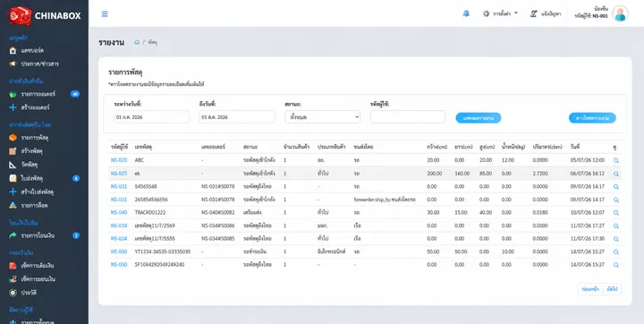Click date cell 10/07/26 12:07
The width and height of the screenshot is (644, 324).
click(588, 213)
